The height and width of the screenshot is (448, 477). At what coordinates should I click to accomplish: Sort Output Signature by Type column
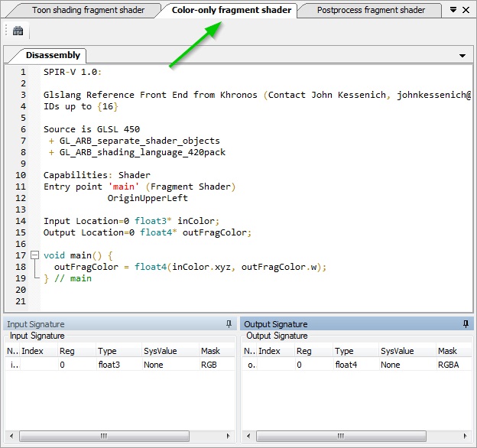356,351
